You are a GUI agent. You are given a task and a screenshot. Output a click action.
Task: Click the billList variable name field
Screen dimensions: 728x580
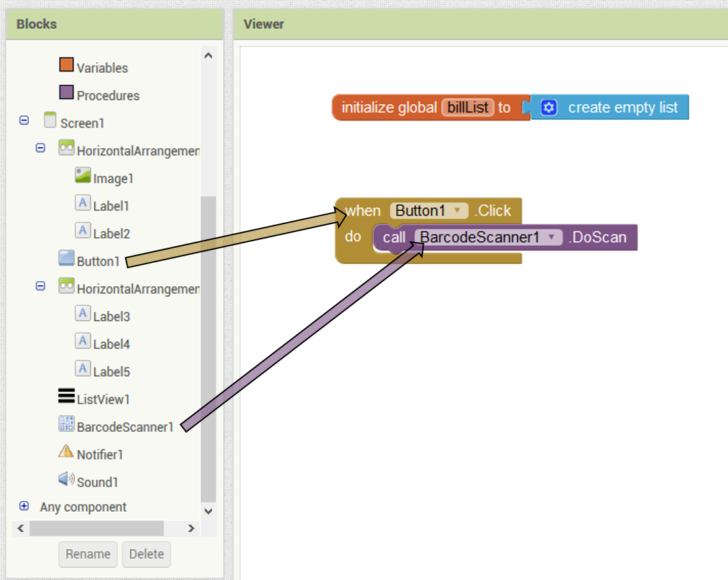tap(468, 107)
